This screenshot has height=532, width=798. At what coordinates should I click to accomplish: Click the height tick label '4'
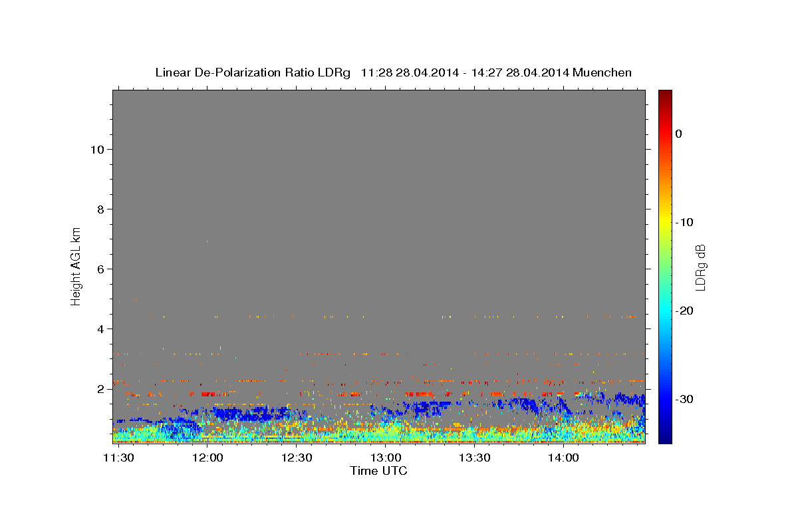pyautogui.click(x=100, y=329)
